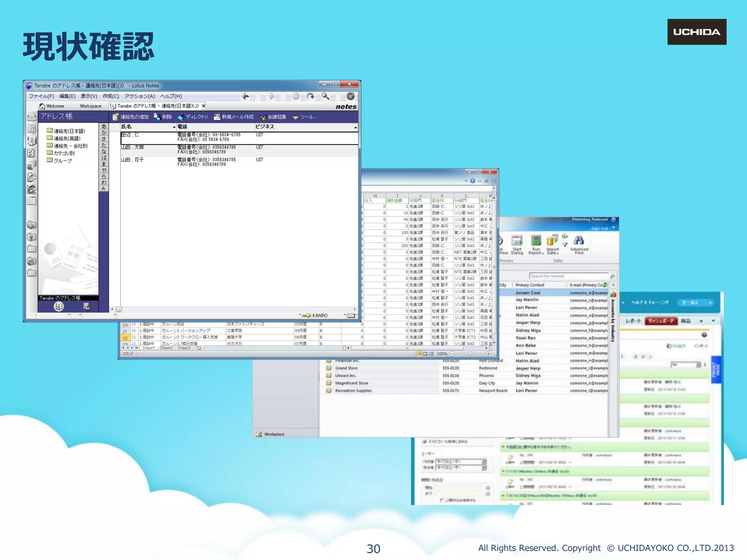Click the 連絡先の追加 (add contact) icon
This screenshot has width=747, height=560.
click(x=116, y=117)
